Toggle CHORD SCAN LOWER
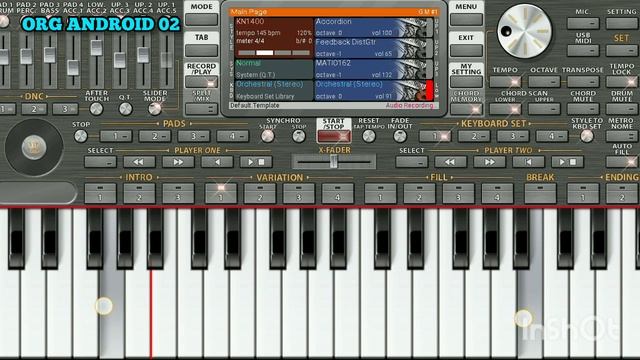Image resolution: width=640 pixels, height=360 pixels. (x=505, y=109)
